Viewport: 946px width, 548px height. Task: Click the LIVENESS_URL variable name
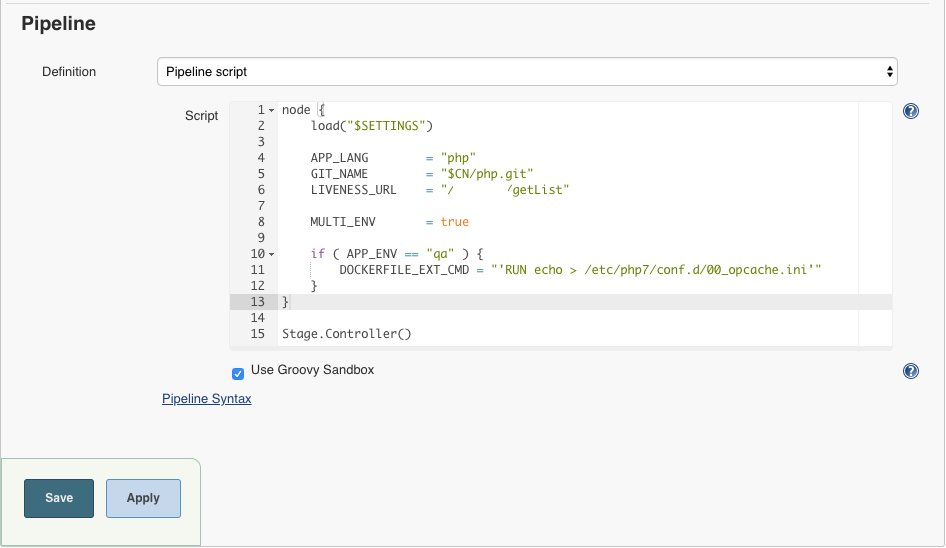point(353,190)
